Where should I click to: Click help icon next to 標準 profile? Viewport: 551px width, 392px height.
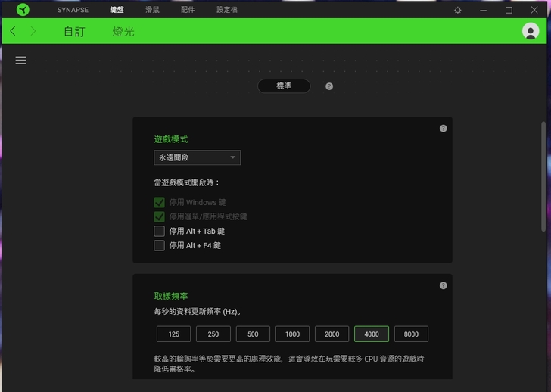coord(329,86)
